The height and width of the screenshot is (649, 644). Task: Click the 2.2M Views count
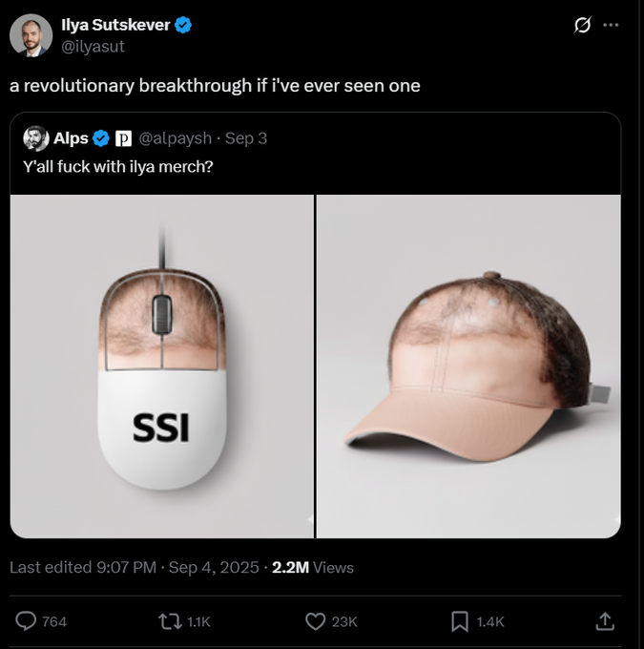click(x=312, y=567)
